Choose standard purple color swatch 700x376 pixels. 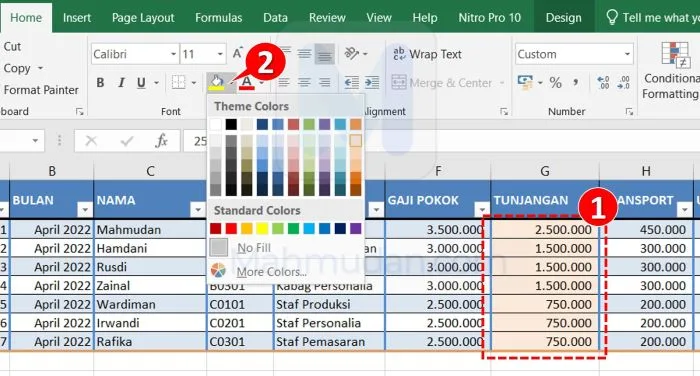356,229
